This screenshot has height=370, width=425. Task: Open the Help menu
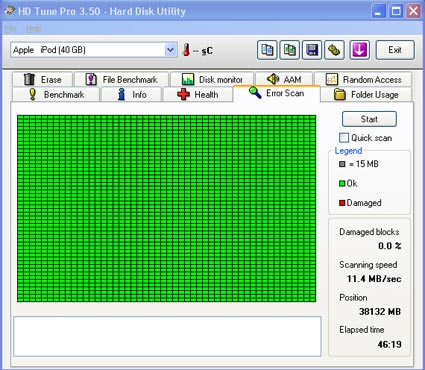click(x=34, y=29)
